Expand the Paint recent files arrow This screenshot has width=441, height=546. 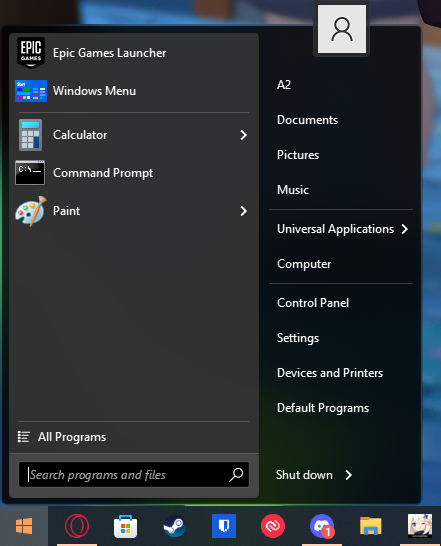(243, 211)
